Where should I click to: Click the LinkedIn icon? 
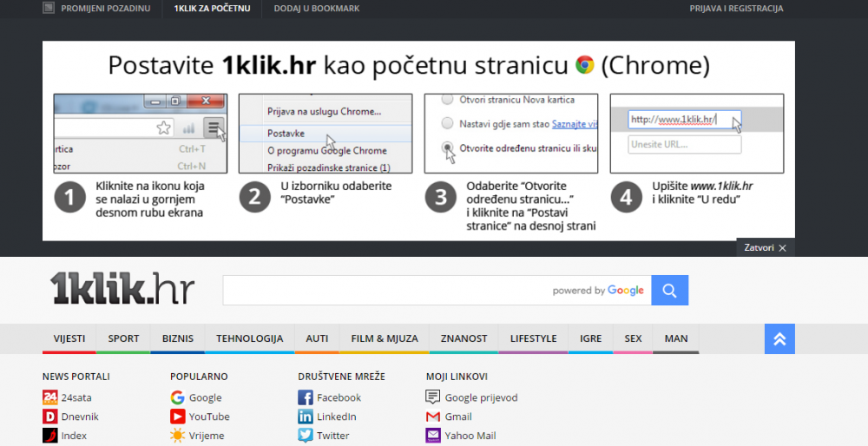(306, 416)
